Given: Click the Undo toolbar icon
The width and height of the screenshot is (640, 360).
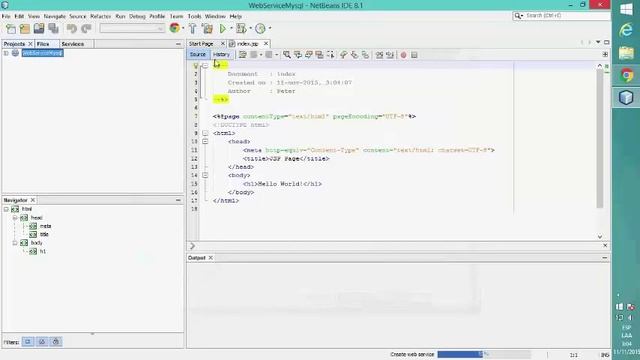Looking at the screenshot, I should click(72, 29).
